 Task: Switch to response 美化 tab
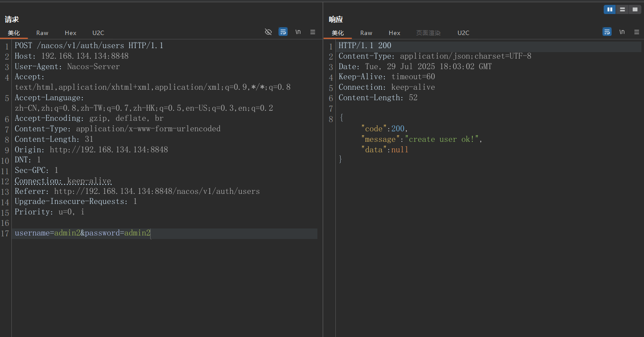click(x=338, y=33)
